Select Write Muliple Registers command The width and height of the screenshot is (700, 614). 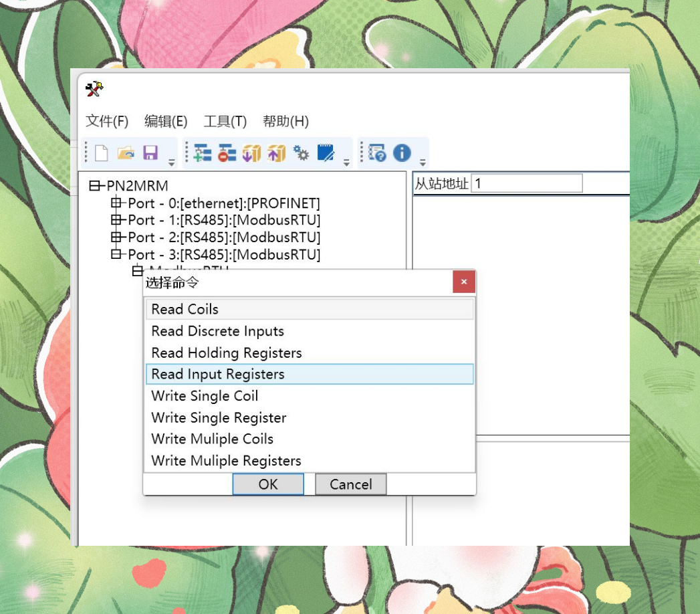tap(310, 460)
